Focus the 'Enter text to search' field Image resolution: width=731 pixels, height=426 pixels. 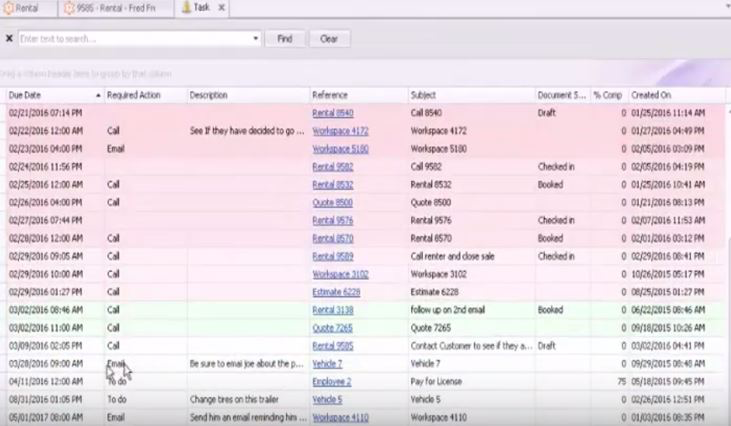135,39
